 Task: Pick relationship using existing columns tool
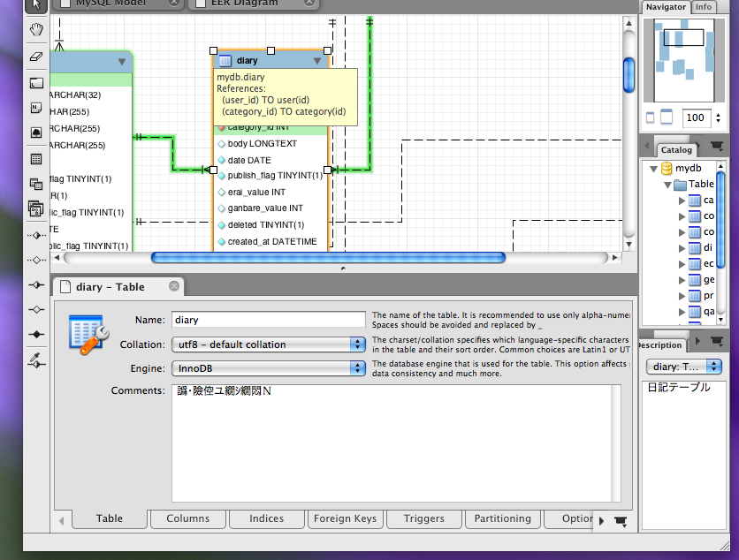(x=35, y=360)
